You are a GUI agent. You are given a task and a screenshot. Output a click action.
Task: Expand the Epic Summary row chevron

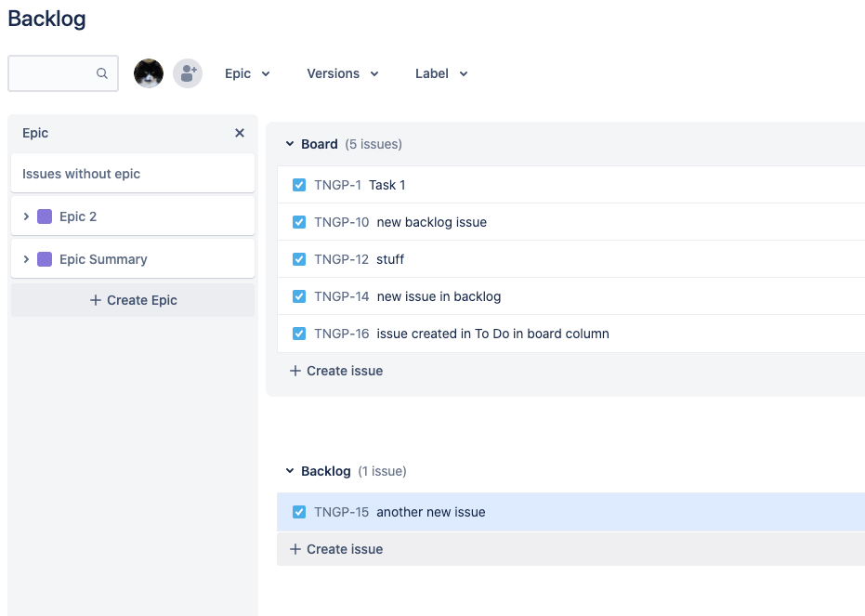[26, 259]
